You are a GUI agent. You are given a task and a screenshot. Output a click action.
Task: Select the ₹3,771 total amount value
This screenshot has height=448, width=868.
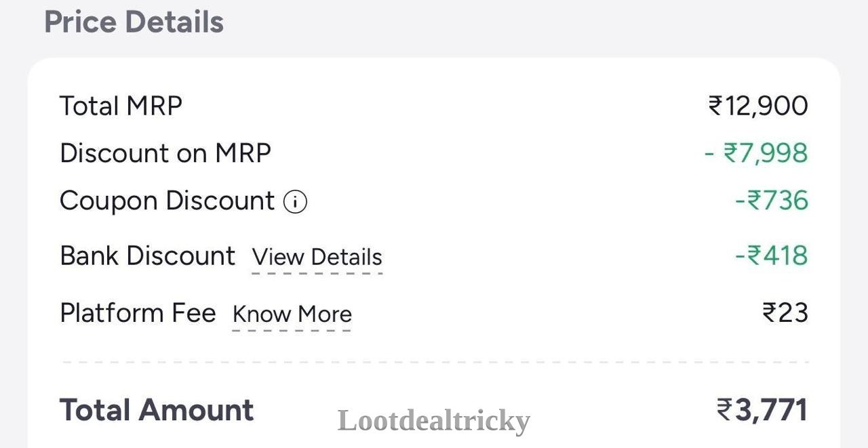[x=762, y=411]
